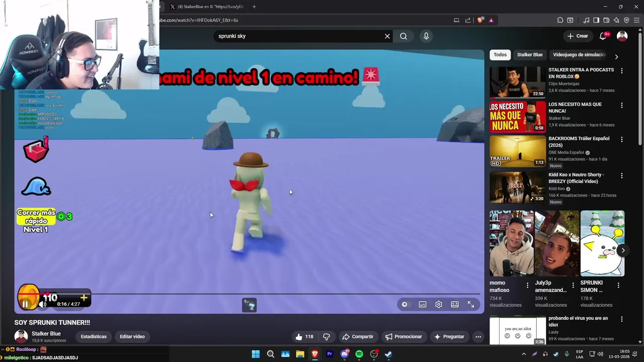Open more actions menu beside Preguntar
The image size is (644, 362).
pyautogui.click(x=478, y=336)
